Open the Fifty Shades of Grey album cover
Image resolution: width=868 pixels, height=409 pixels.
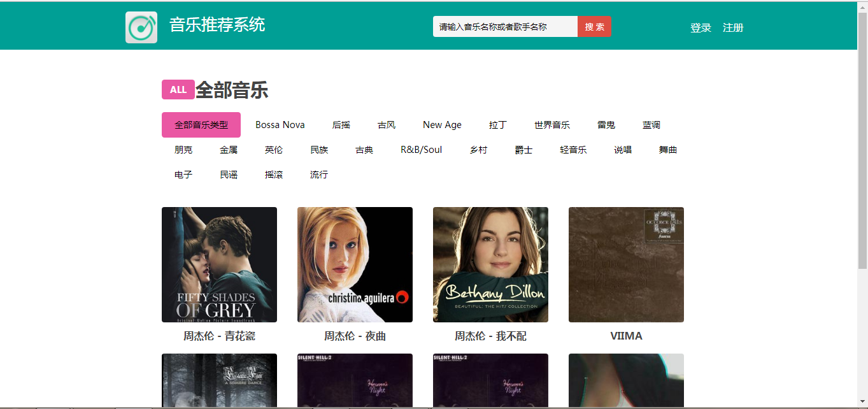coord(219,264)
